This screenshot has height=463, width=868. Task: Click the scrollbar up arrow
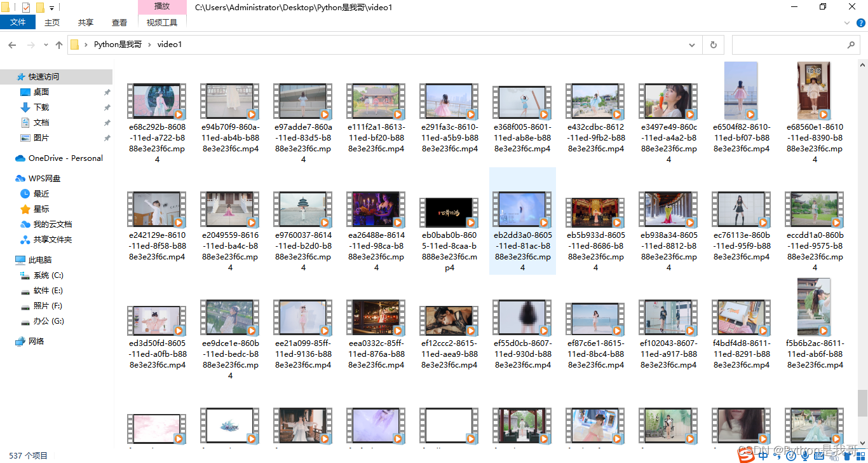pos(862,65)
